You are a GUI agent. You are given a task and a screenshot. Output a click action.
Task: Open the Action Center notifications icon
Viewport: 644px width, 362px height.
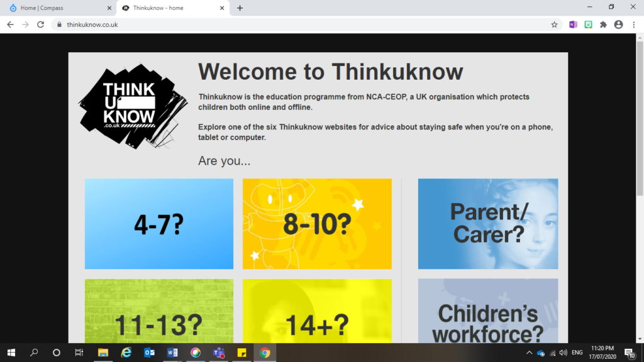pyautogui.click(x=630, y=353)
